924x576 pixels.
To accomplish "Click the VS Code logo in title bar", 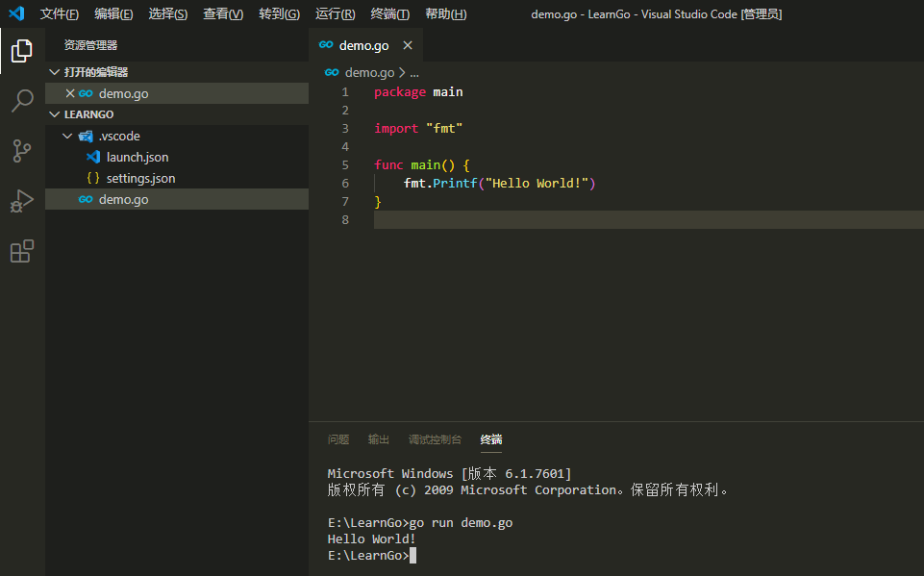I will 16,13.
